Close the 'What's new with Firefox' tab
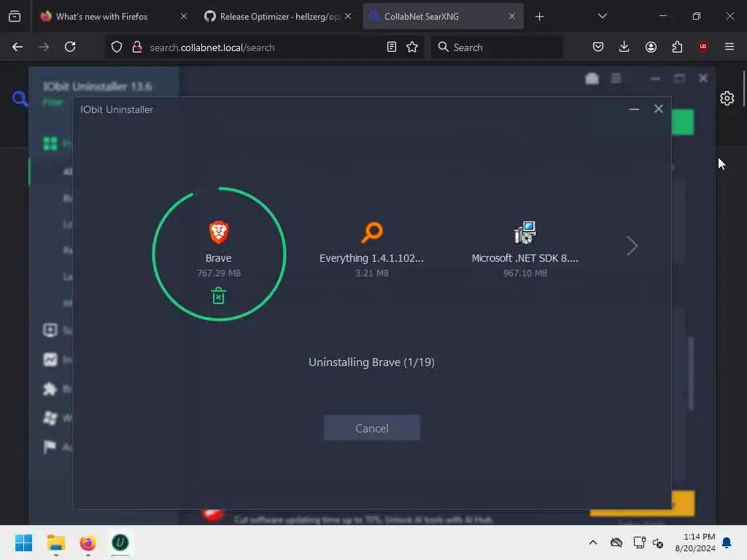This screenshot has width=747, height=560. click(184, 17)
